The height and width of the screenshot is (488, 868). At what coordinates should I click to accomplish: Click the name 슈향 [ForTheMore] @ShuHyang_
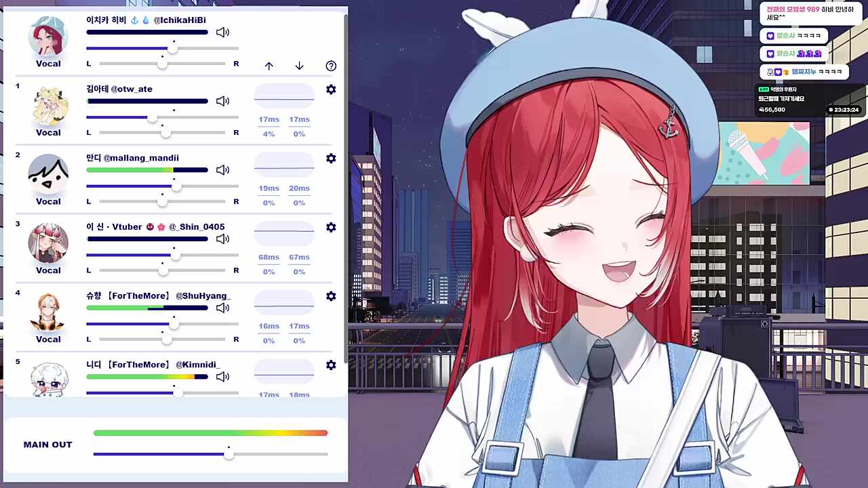159,296
